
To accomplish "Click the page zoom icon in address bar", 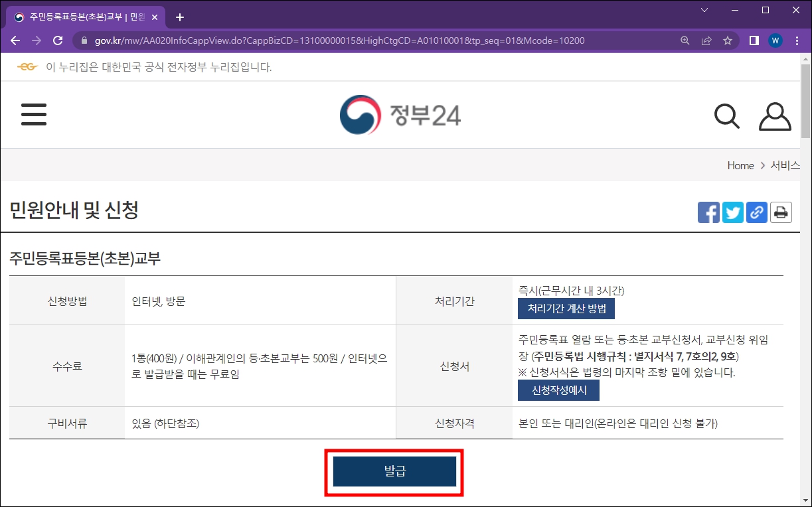I will 684,40.
